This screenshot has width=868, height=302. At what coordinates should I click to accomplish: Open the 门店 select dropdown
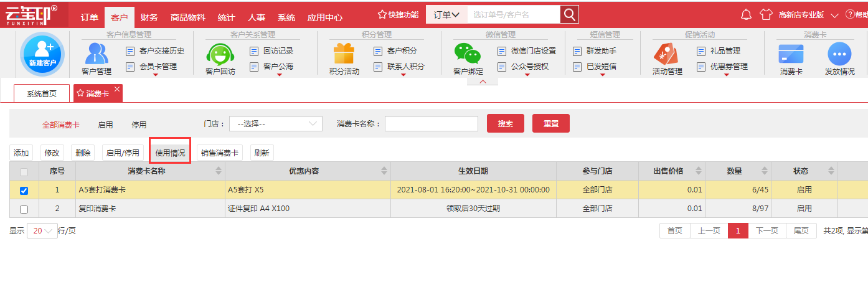276,124
